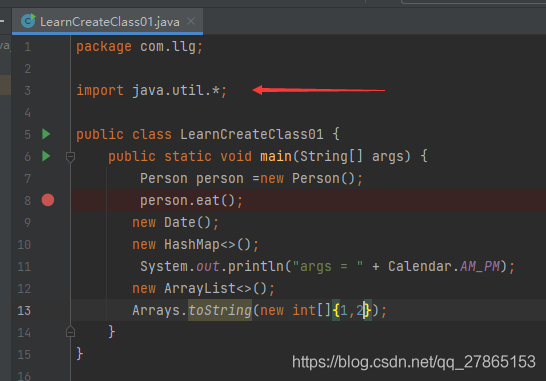Click class name LearnCreateClass01 in declaration
Image resolution: width=546 pixels, height=381 pixels.
click(251, 134)
